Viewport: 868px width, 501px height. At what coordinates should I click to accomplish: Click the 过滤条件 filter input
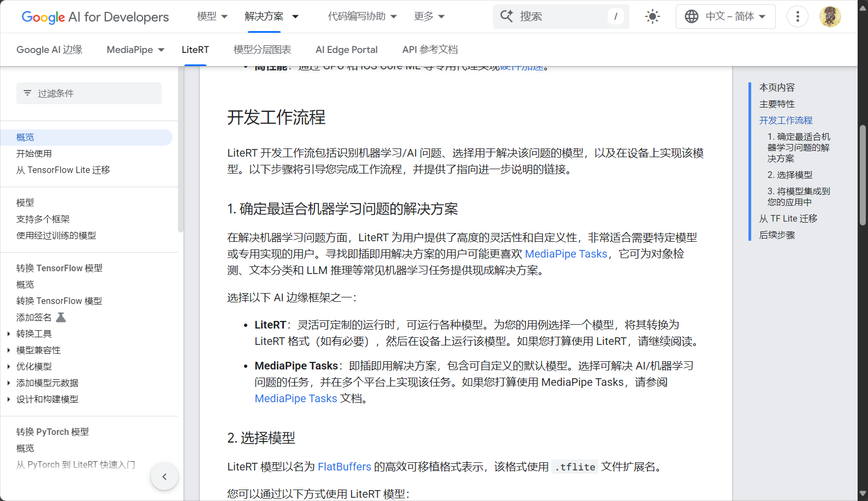pos(89,93)
